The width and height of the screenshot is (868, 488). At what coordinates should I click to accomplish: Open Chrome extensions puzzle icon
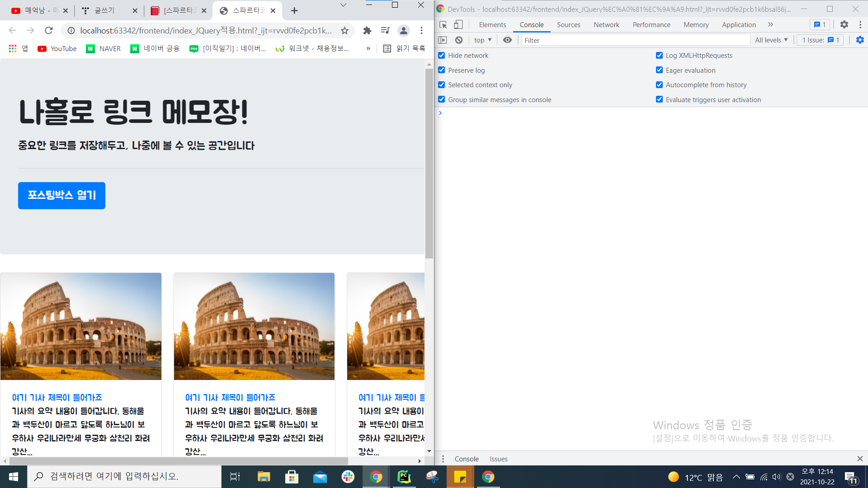[x=367, y=31]
